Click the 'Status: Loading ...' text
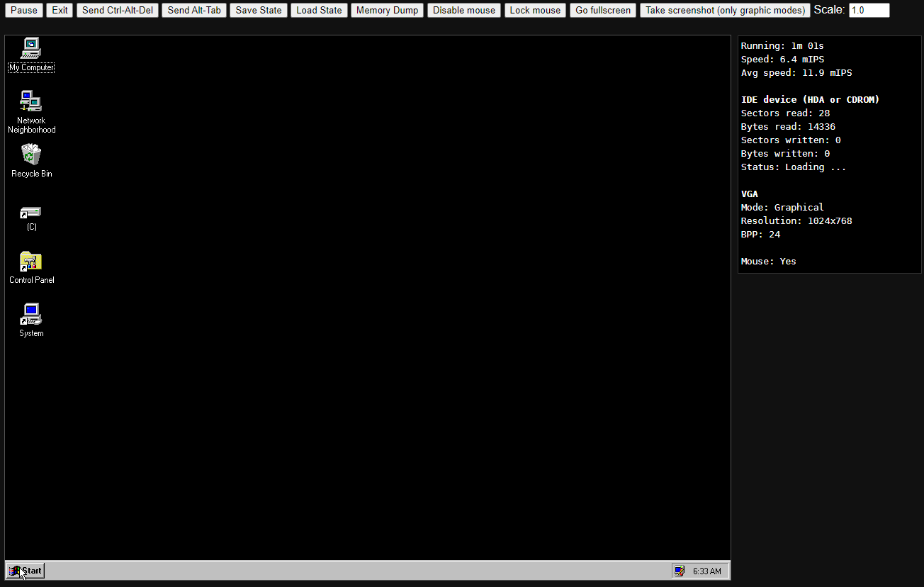 [x=794, y=167]
